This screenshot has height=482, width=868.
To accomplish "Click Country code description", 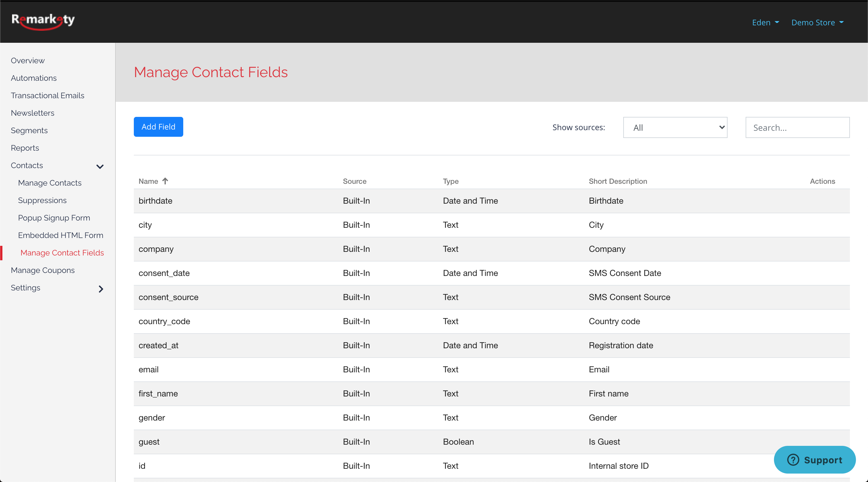I will (x=614, y=321).
